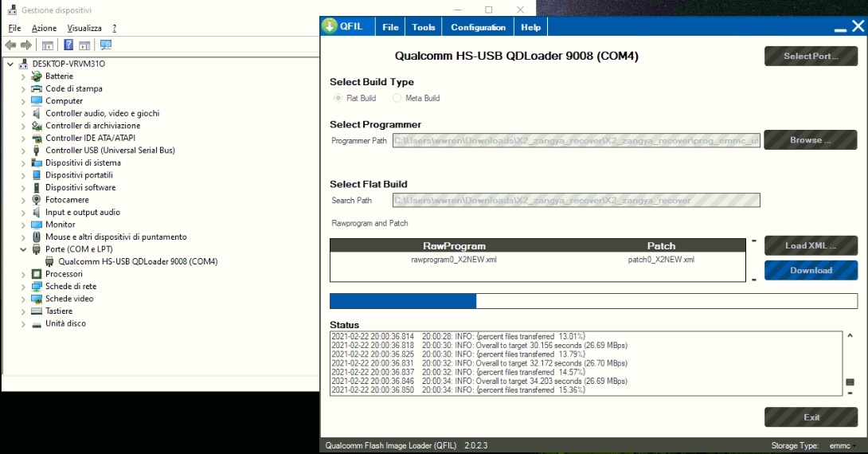Select the Controller di archiviazione tree item
Viewport: 868px width, 454px height.
pos(92,126)
